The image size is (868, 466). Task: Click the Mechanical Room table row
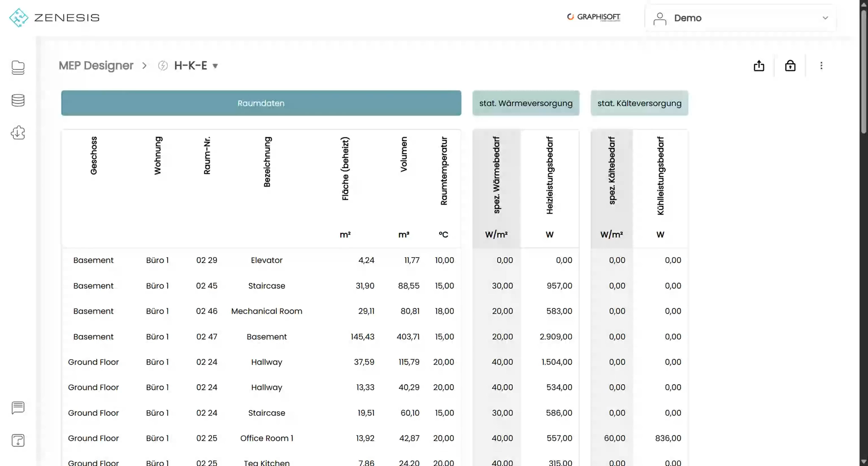tap(266, 311)
